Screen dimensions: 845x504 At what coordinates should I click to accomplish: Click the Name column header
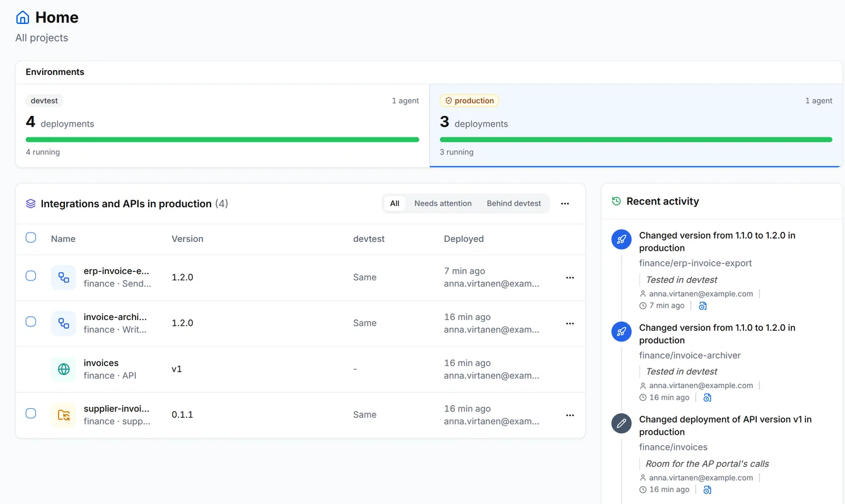[x=63, y=239]
